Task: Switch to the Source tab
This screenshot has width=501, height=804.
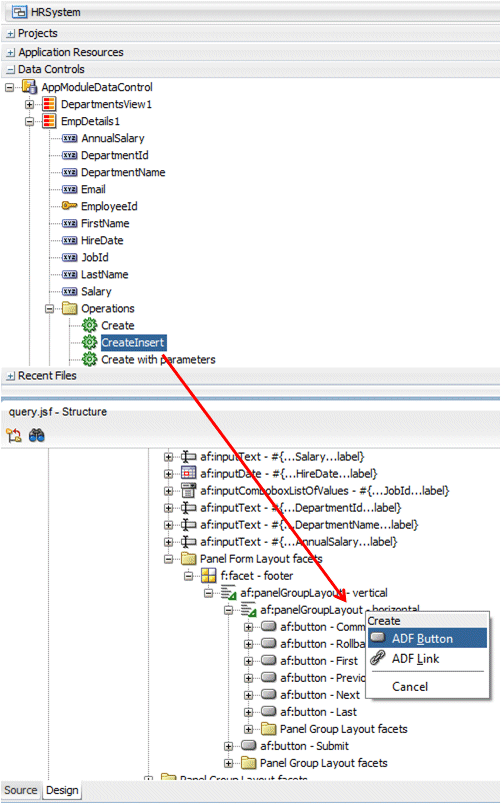Action: pyautogui.click(x=21, y=790)
